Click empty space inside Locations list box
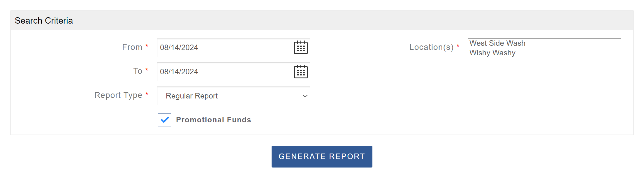This screenshot has height=178, width=644. click(x=544, y=82)
